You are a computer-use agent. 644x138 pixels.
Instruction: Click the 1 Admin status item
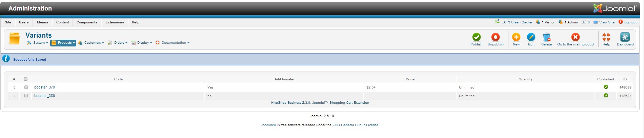tap(568, 22)
